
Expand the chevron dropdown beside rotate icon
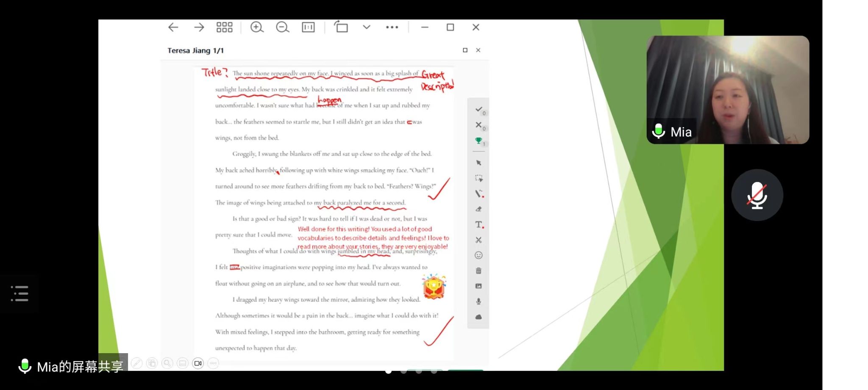[367, 27]
